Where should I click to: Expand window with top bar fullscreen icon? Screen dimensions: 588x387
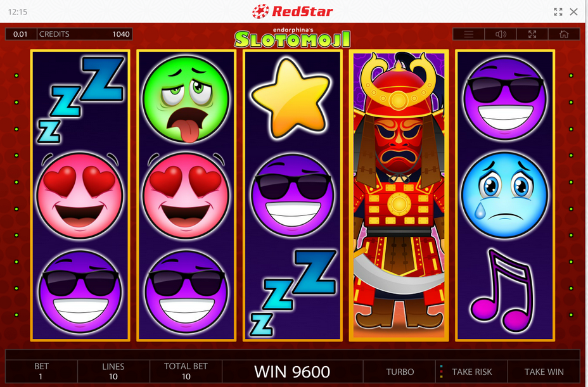pos(558,11)
